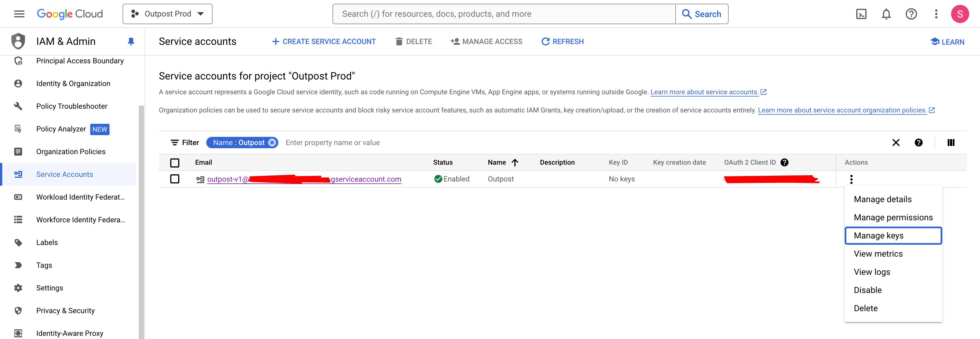Open the top bar three-dot settings menu
The width and height of the screenshot is (980, 339).
(x=936, y=14)
